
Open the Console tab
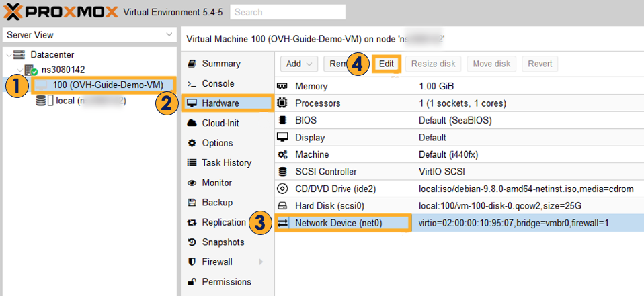[x=227, y=84]
